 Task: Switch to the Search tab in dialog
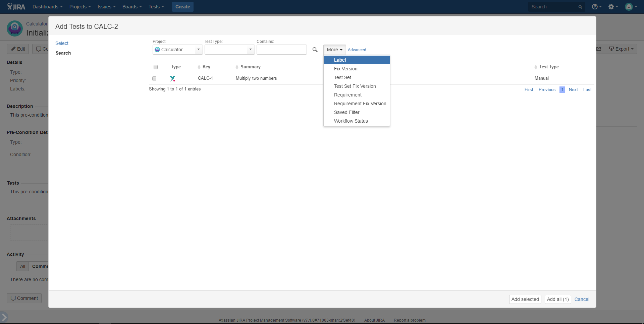(x=63, y=53)
